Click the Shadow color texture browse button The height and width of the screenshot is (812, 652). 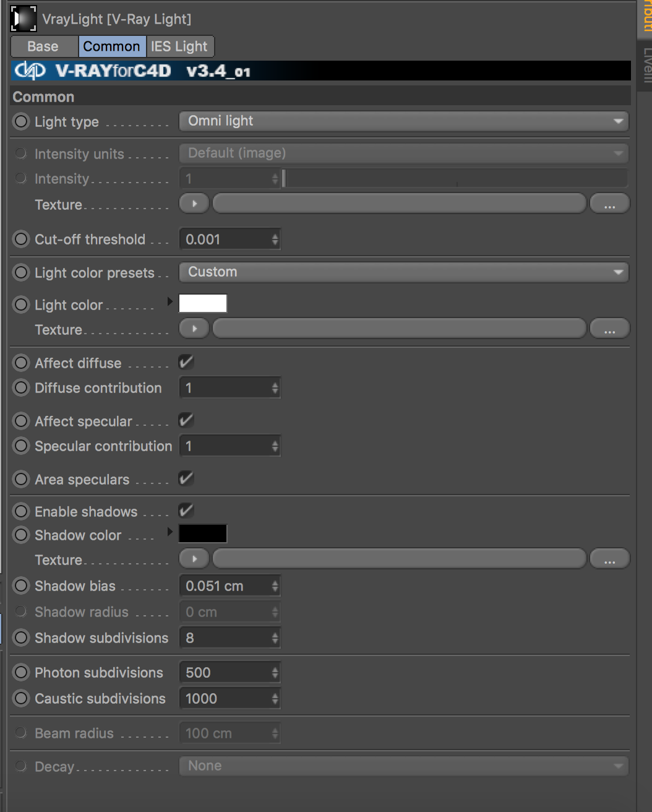tap(610, 559)
